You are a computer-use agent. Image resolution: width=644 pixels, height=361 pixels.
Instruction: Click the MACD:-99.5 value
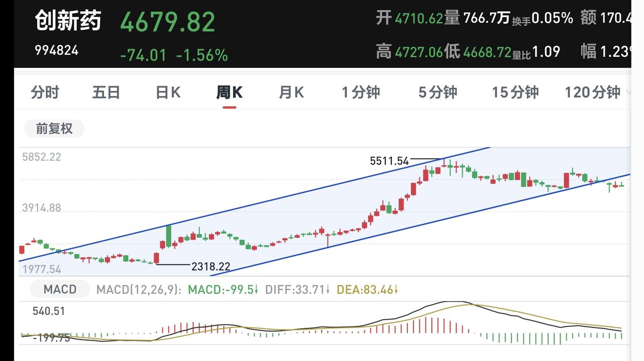223,290
